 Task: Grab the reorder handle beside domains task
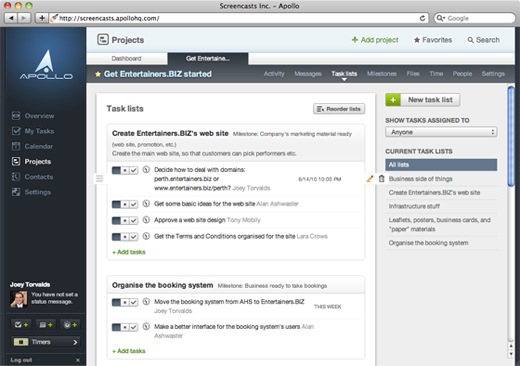point(99,179)
